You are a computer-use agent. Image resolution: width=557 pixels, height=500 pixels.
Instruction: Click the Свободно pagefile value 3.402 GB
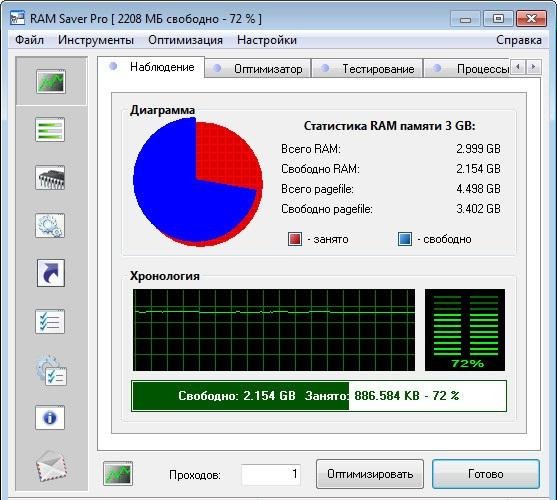478,208
